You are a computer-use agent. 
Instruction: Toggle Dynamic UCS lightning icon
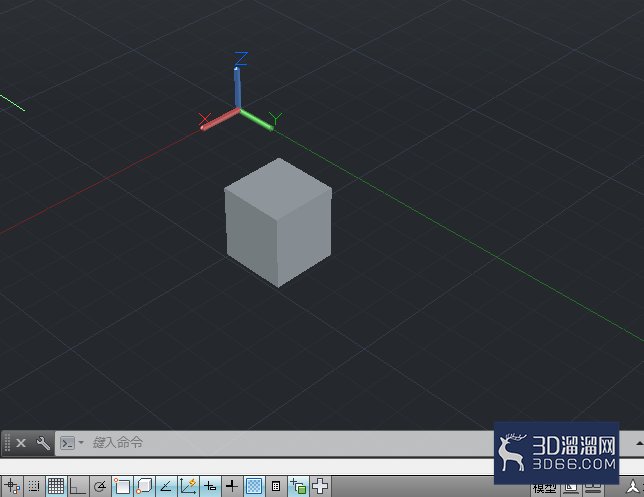pos(188,487)
